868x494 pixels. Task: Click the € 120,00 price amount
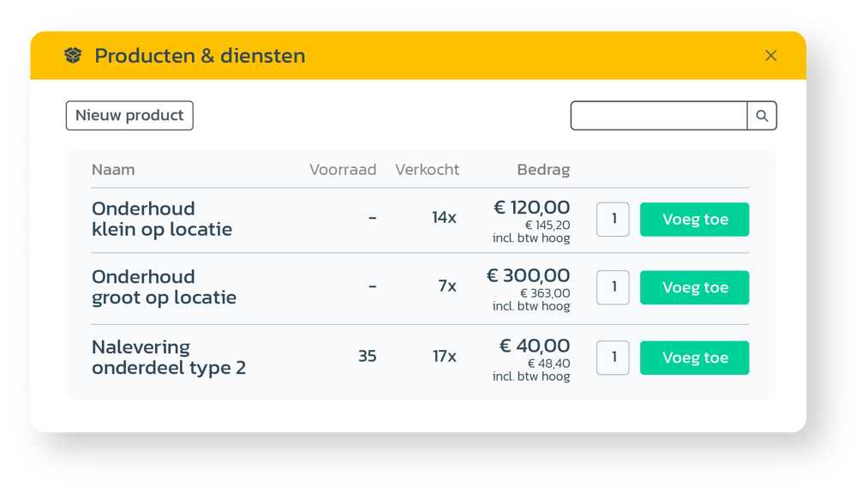tap(531, 207)
